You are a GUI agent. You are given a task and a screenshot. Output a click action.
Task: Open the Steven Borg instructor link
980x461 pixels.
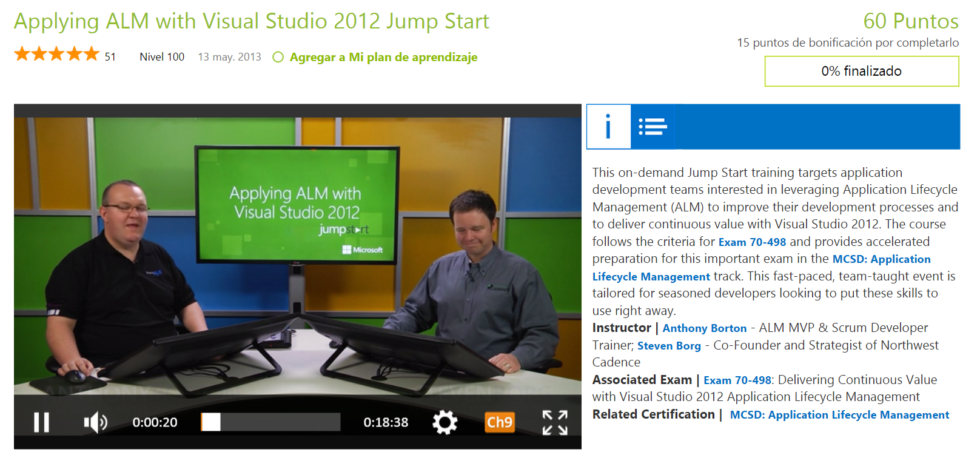(669, 346)
